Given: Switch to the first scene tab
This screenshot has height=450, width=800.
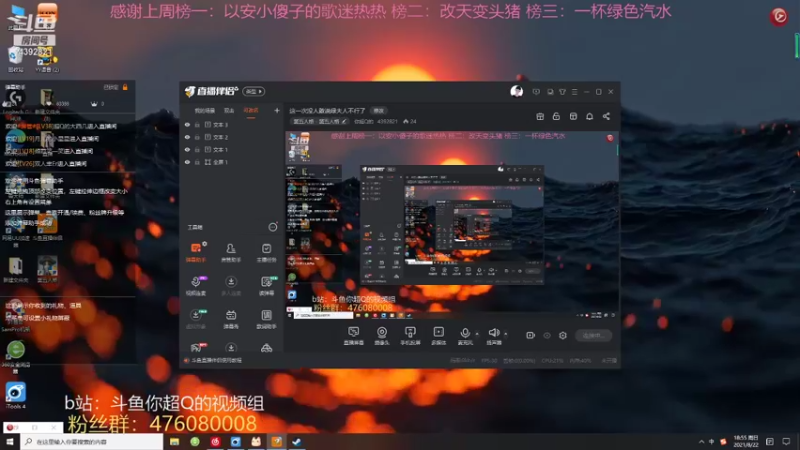Looking at the screenshot, I should 205,111.
